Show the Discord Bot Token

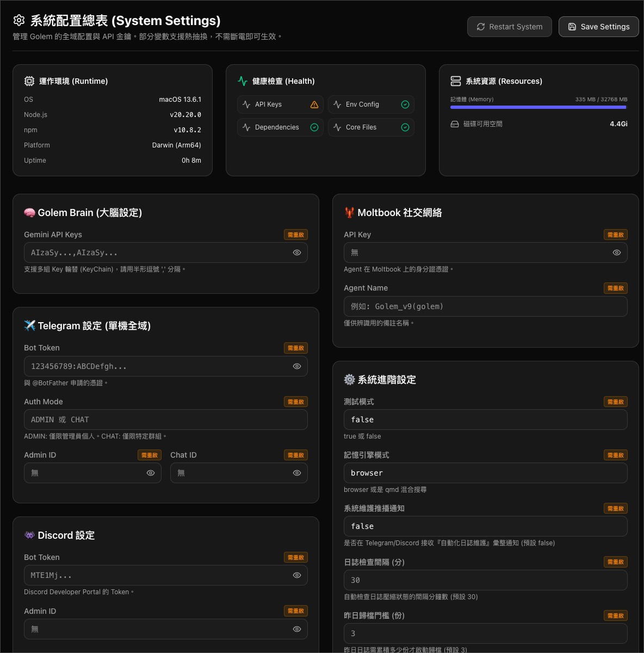297,575
